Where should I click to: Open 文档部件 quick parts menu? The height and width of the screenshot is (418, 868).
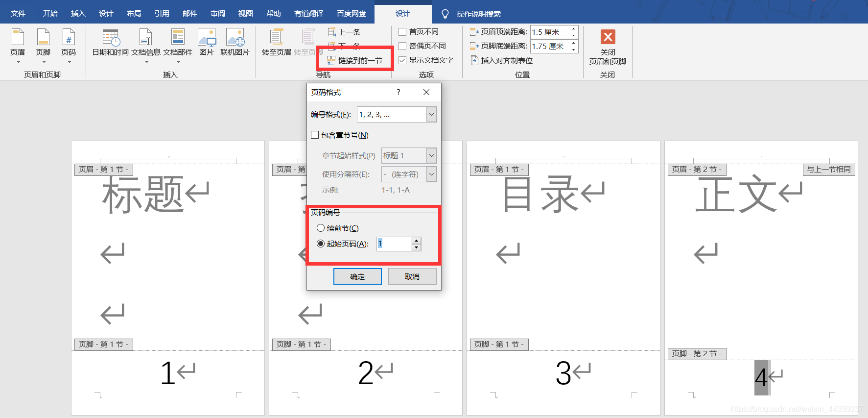178,46
